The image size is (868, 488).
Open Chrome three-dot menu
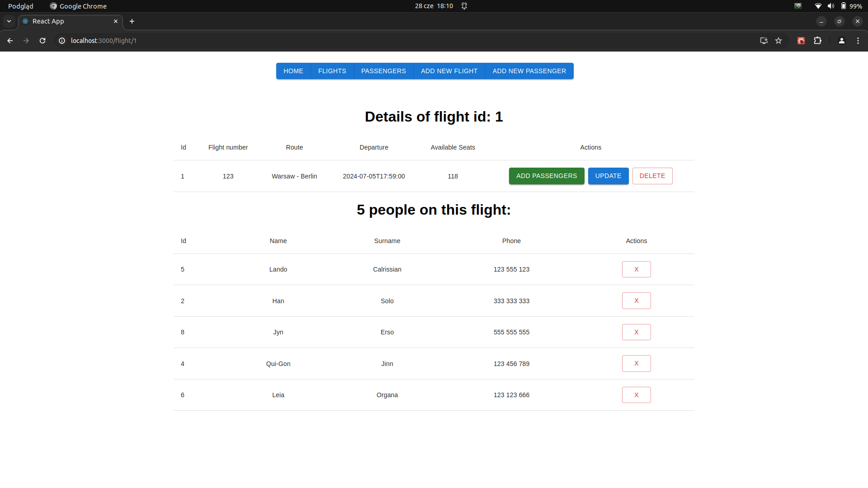[858, 41]
